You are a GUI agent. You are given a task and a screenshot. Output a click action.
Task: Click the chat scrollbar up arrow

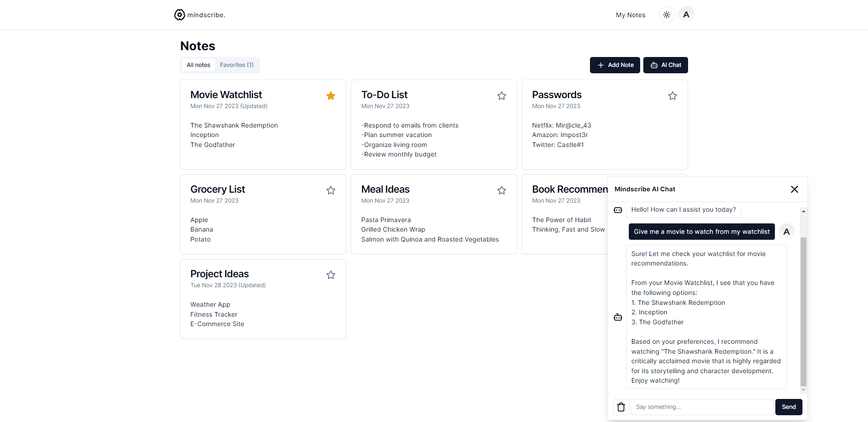[803, 211]
